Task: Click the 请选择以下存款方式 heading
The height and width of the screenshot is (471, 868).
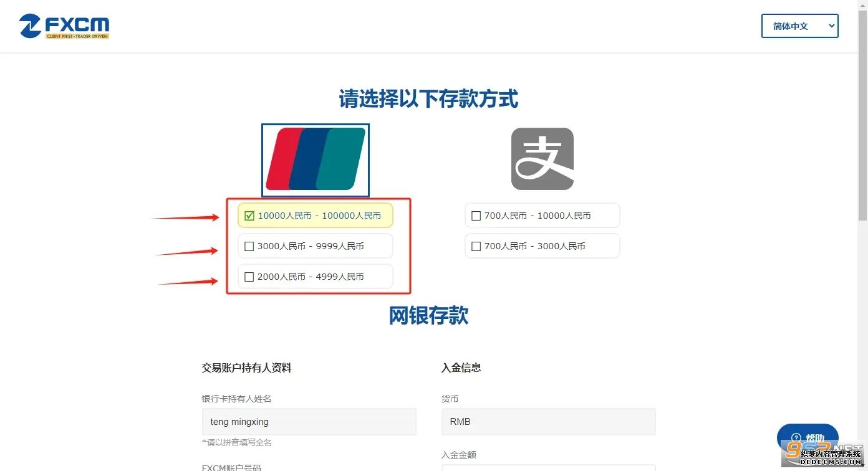Action: 428,99
